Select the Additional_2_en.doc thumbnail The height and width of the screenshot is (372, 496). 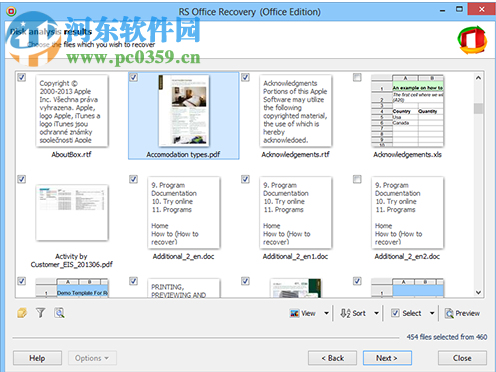[184, 213]
